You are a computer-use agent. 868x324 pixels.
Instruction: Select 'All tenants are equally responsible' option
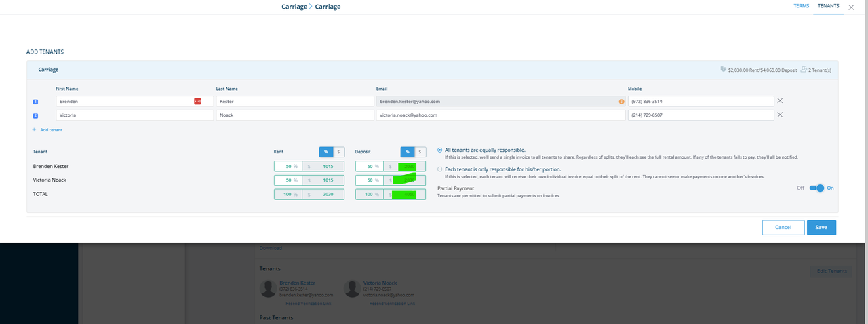point(440,150)
